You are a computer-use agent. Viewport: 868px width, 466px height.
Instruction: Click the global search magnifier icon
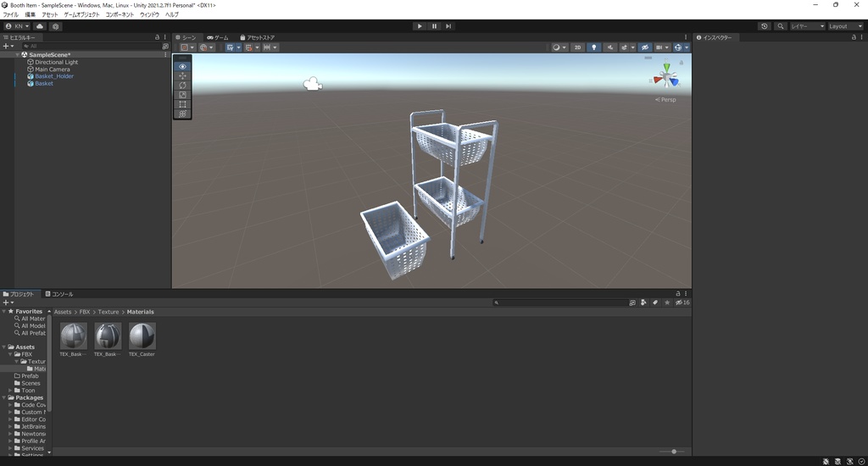pyautogui.click(x=781, y=26)
